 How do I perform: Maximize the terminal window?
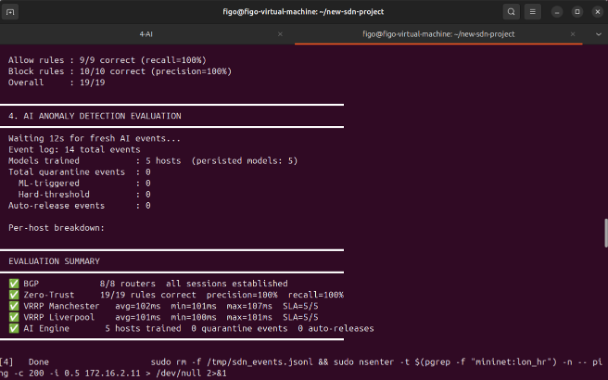click(x=577, y=12)
